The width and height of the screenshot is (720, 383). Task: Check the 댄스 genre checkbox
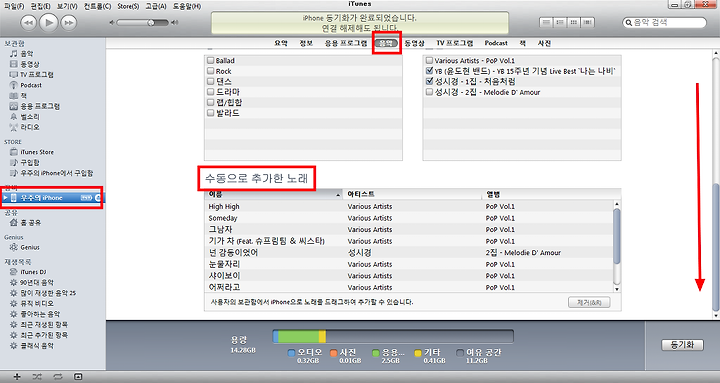210,81
